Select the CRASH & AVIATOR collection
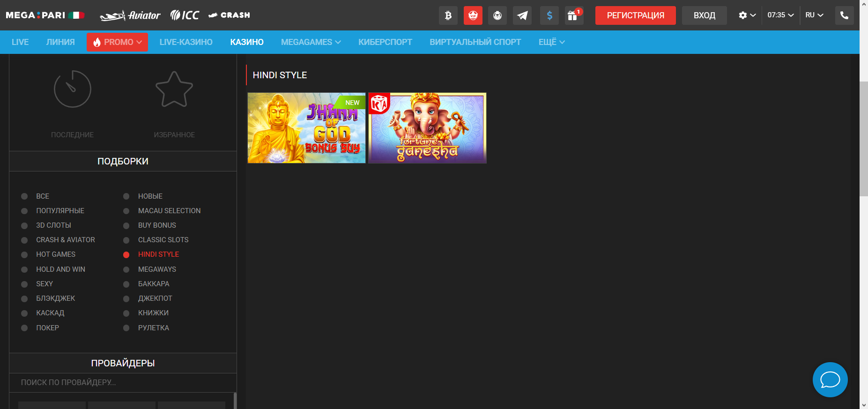 [x=66, y=240]
